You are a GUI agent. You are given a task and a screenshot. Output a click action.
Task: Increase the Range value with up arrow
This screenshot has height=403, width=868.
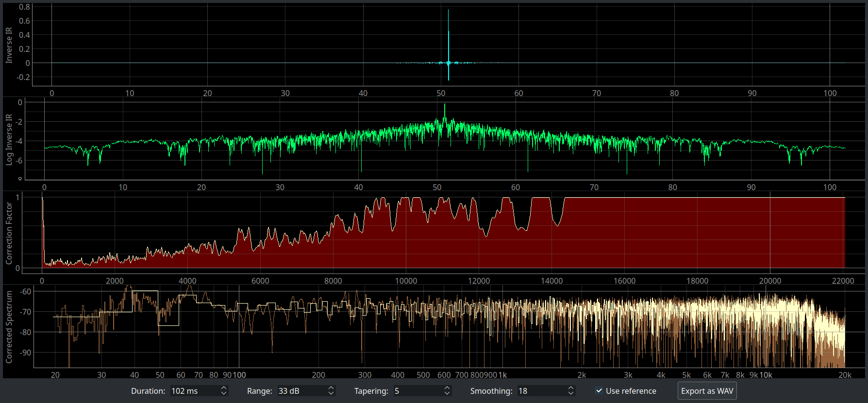pos(331,388)
